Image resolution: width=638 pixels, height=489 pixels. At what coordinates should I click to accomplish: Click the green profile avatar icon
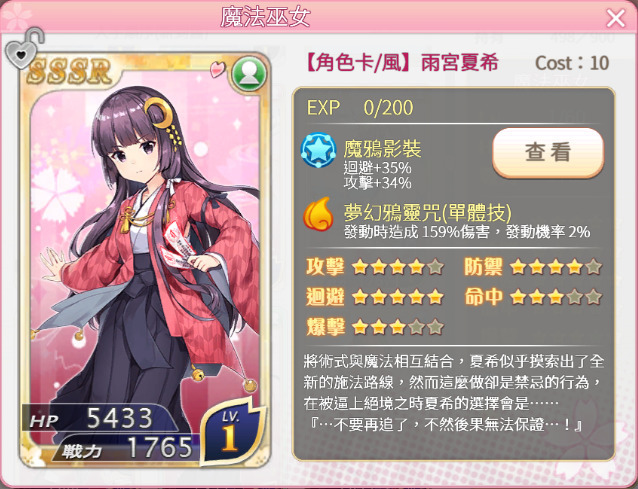tap(249, 74)
